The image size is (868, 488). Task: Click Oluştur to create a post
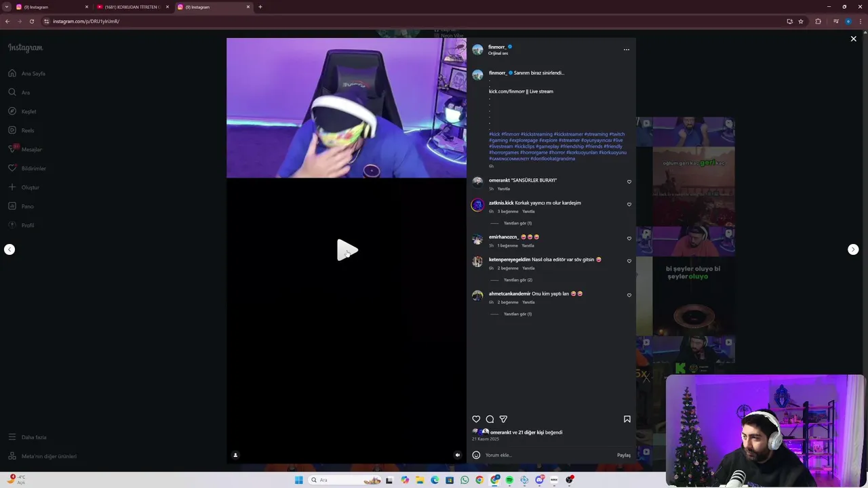24,187
